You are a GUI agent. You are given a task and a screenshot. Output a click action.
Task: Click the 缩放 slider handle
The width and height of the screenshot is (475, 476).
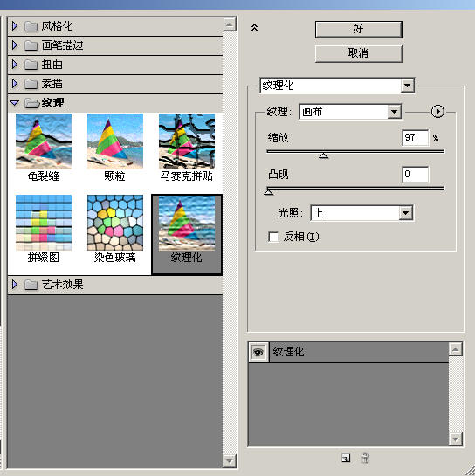coord(324,155)
